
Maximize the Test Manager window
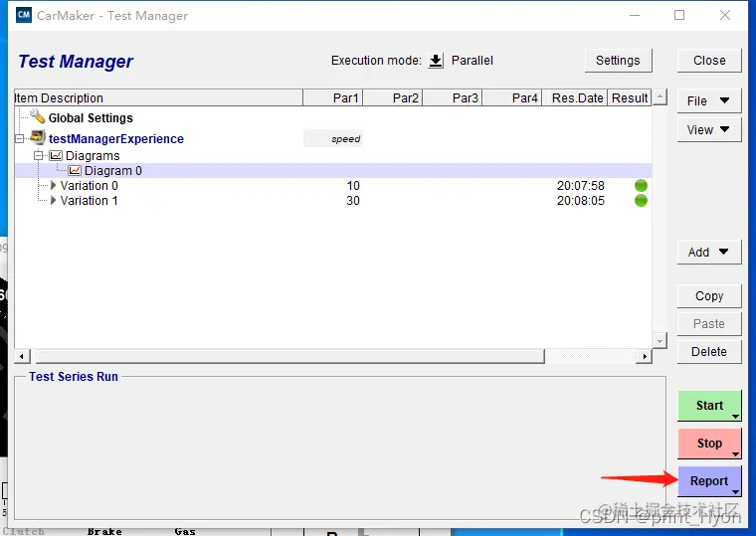pyautogui.click(x=679, y=16)
